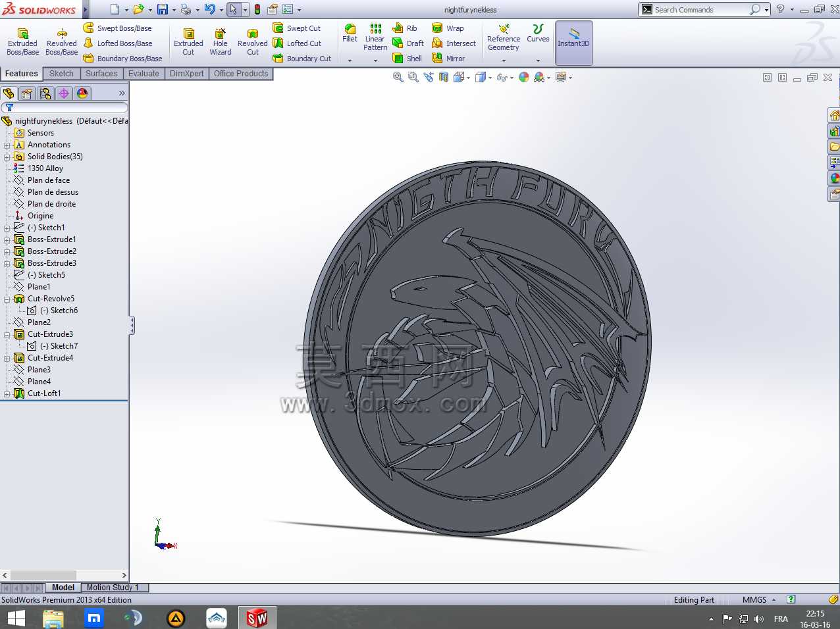Screen dimensions: 840x629
Task: Choose the Swept Cut tool
Action: [x=297, y=28]
